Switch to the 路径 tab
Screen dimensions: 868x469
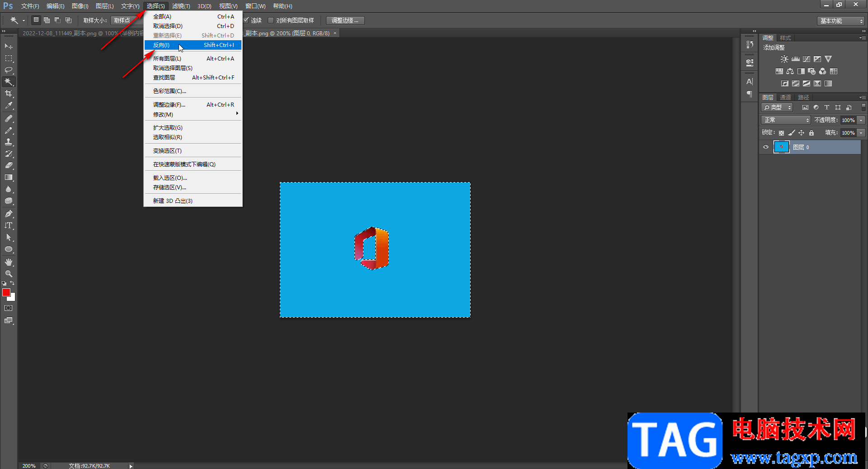click(803, 98)
